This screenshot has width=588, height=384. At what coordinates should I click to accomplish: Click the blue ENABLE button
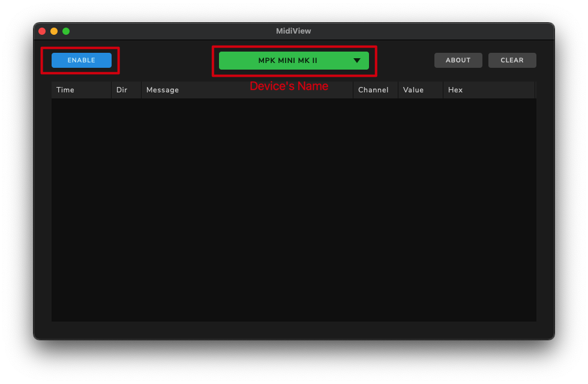coord(82,60)
